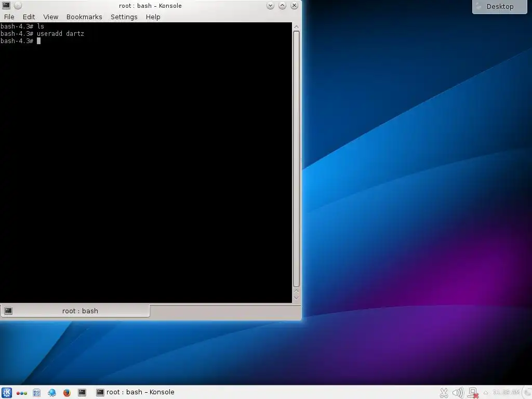532x399 pixels.
Task: Launch Firefox from the panel
Action: coord(67,393)
